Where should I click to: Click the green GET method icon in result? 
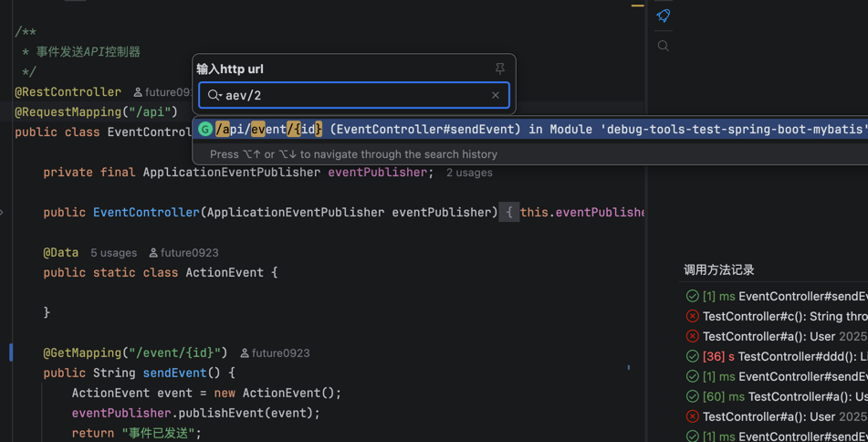(205, 130)
